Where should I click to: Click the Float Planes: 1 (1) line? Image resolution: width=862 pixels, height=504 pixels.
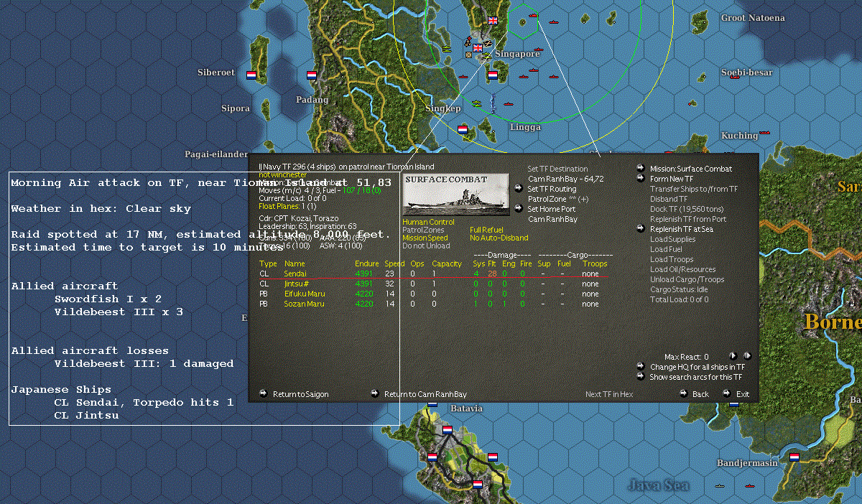(287, 206)
